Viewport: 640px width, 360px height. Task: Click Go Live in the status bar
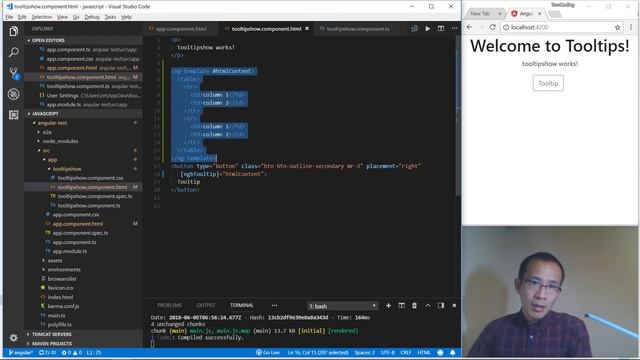[x=268, y=353]
